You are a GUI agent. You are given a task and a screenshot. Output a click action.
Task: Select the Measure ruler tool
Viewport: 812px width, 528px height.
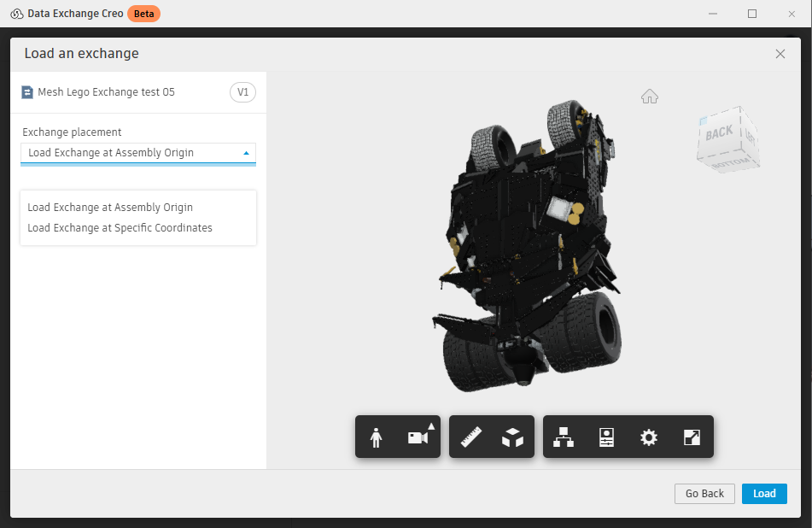[x=470, y=437]
